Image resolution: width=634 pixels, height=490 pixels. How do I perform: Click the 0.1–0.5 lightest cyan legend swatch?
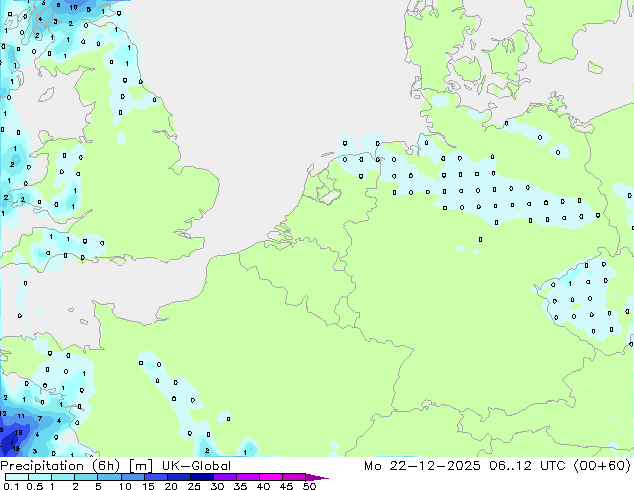(17, 477)
